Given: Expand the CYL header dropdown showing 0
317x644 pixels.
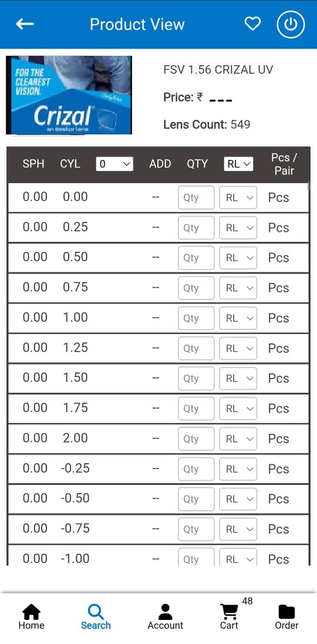Looking at the screenshot, I should tap(114, 164).
